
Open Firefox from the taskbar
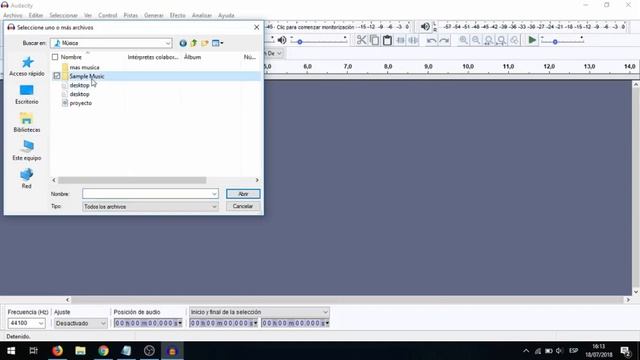point(57,351)
